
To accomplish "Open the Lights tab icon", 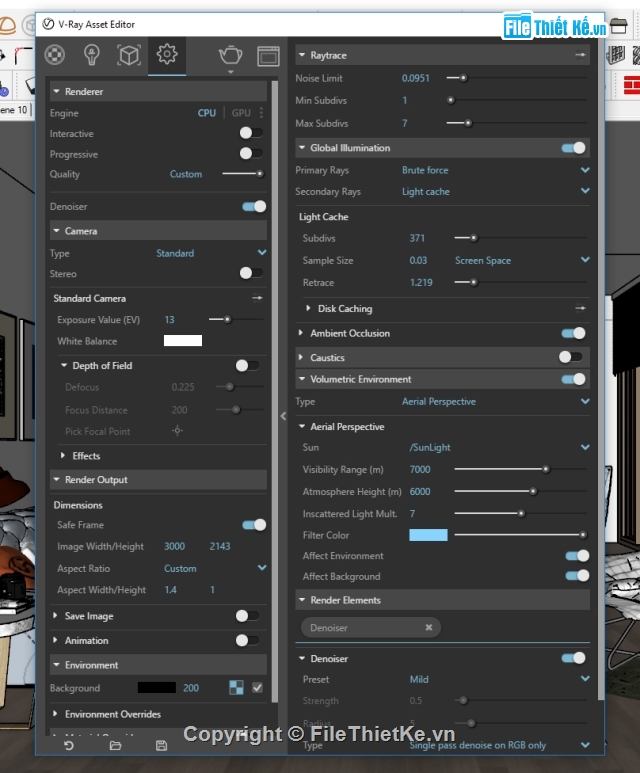I will click(x=92, y=54).
